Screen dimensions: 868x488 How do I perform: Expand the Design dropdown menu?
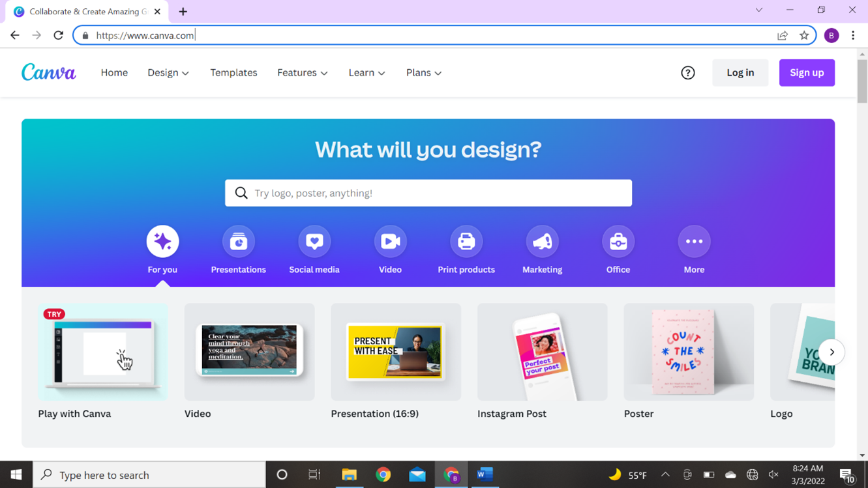pos(168,73)
